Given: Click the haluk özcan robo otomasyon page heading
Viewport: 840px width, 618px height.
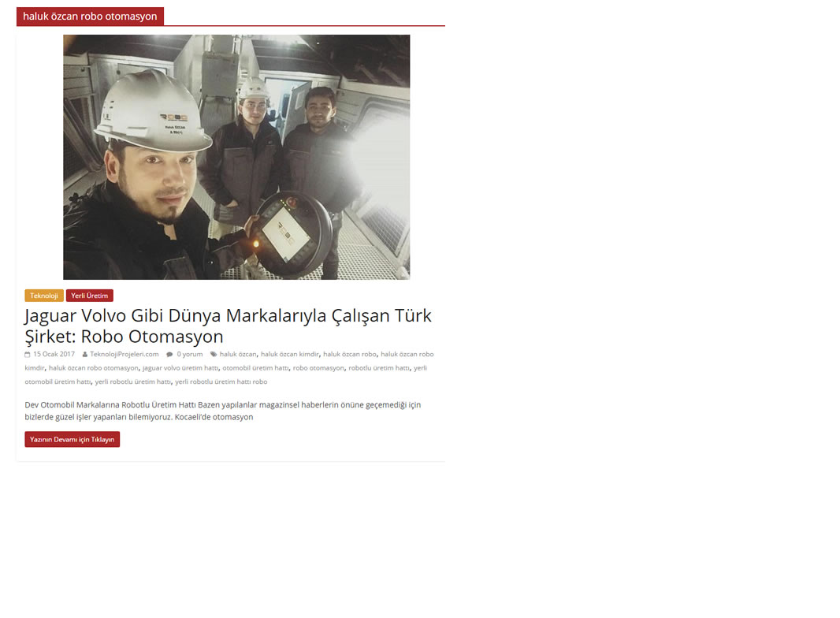Looking at the screenshot, I should pos(90,16).
